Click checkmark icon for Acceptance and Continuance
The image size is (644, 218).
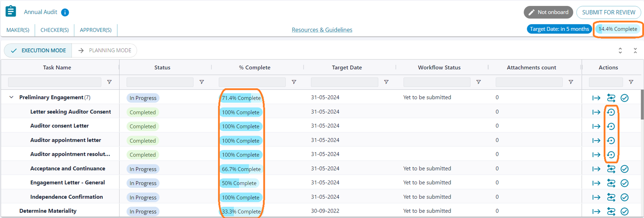[625, 169]
